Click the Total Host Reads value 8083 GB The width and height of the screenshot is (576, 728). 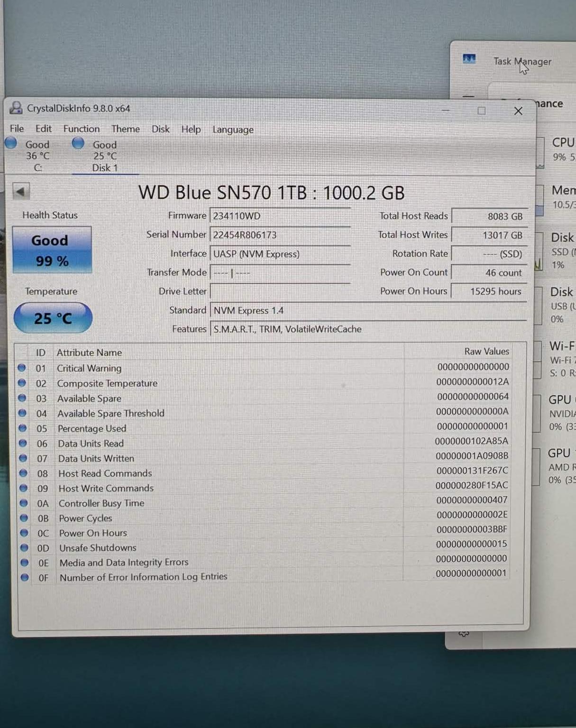coord(489,216)
